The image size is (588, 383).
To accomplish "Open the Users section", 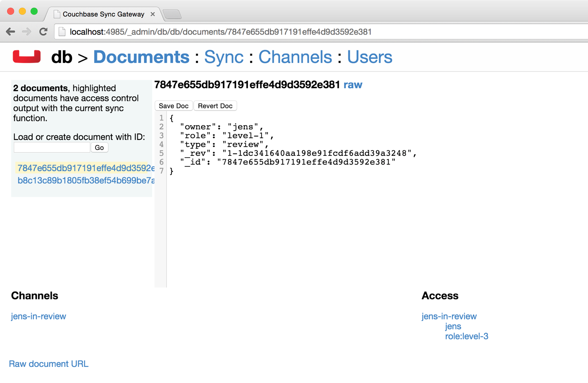I will pos(369,57).
